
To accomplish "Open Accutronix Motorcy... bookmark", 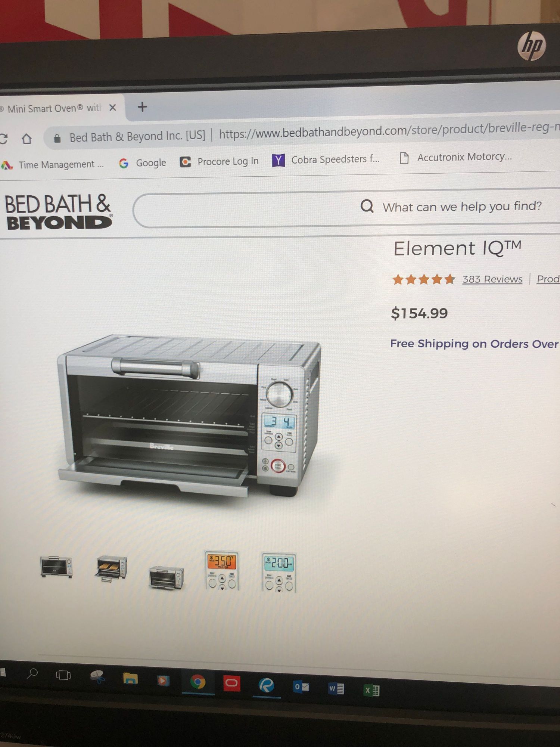I will tap(456, 157).
